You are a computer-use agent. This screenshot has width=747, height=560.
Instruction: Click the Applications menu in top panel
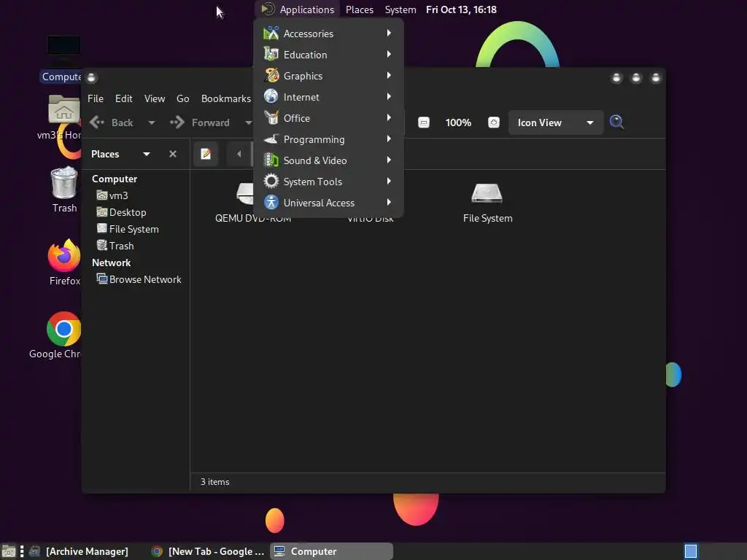click(x=298, y=9)
